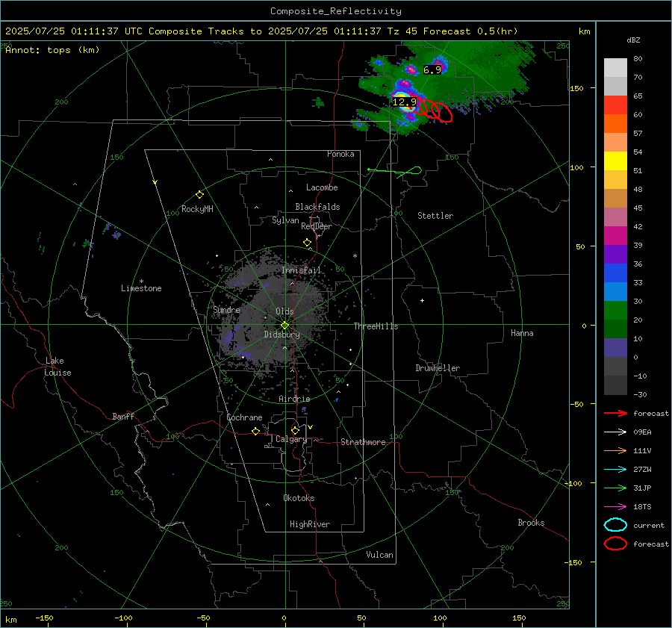Click the Lacombe town label

click(322, 187)
